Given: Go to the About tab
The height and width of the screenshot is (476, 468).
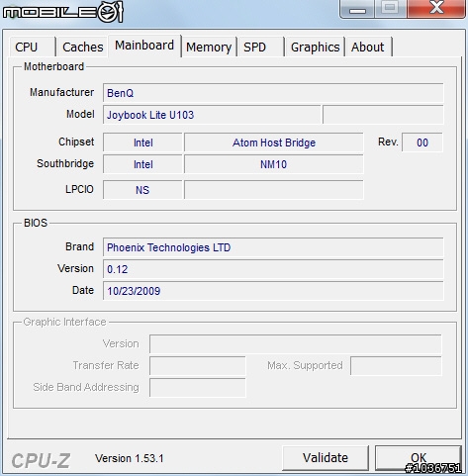Looking at the screenshot, I should click(x=368, y=47).
